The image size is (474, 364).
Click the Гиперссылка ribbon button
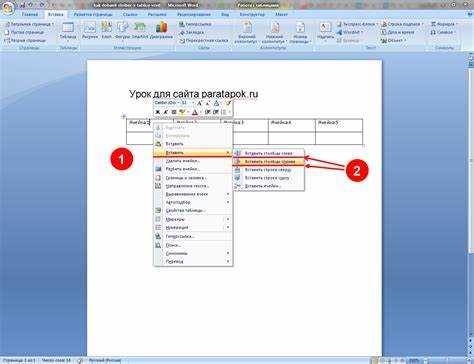195,24
